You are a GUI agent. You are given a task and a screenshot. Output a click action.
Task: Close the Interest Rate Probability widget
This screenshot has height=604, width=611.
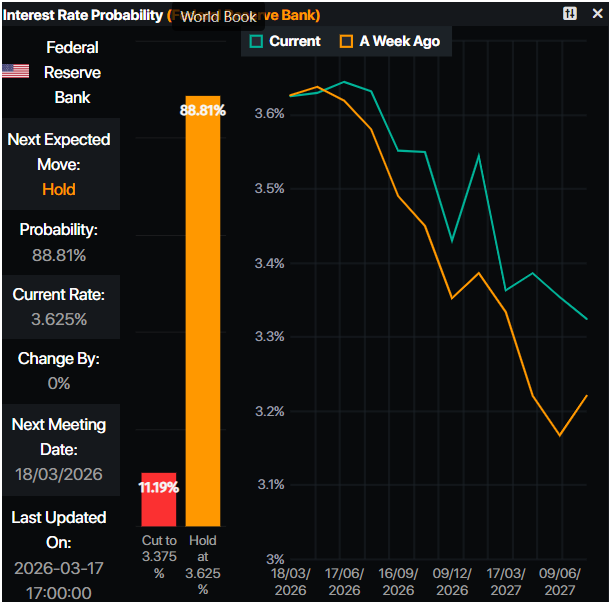point(597,13)
